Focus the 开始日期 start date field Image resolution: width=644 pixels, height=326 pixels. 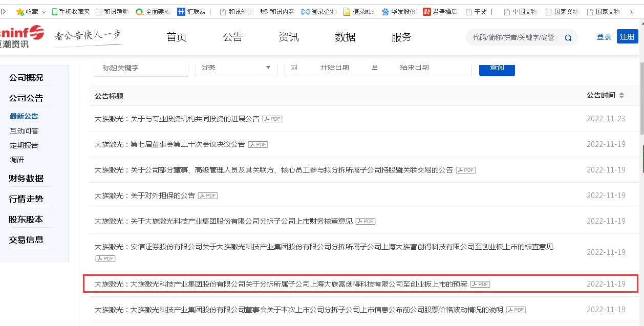point(335,68)
